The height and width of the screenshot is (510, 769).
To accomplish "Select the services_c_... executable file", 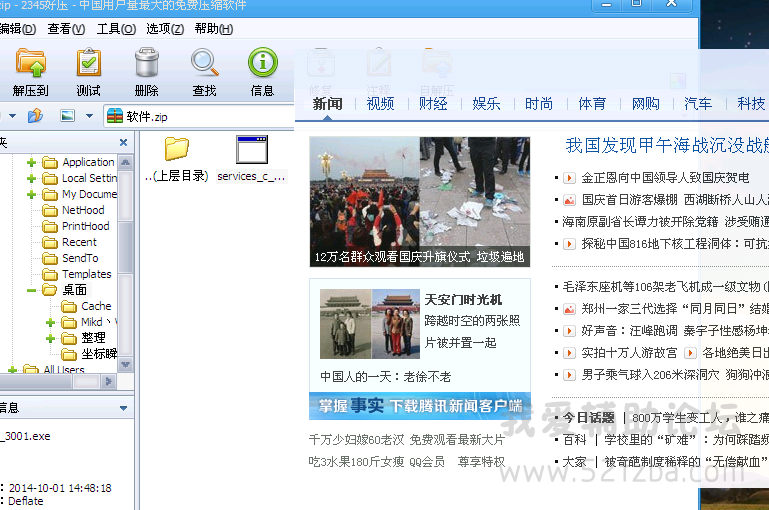I will [x=251, y=159].
